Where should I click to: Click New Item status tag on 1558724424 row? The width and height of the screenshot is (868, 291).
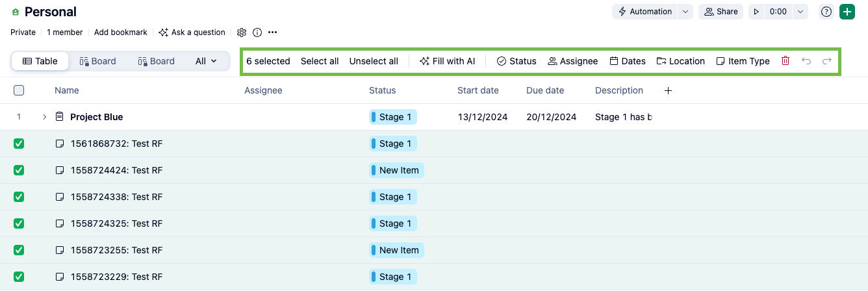(x=396, y=170)
